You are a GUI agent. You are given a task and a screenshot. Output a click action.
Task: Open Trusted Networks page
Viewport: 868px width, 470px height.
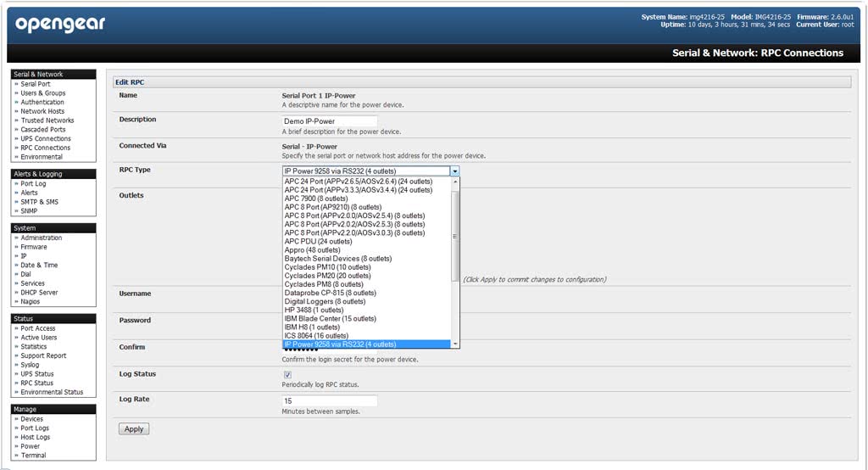point(47,120)
